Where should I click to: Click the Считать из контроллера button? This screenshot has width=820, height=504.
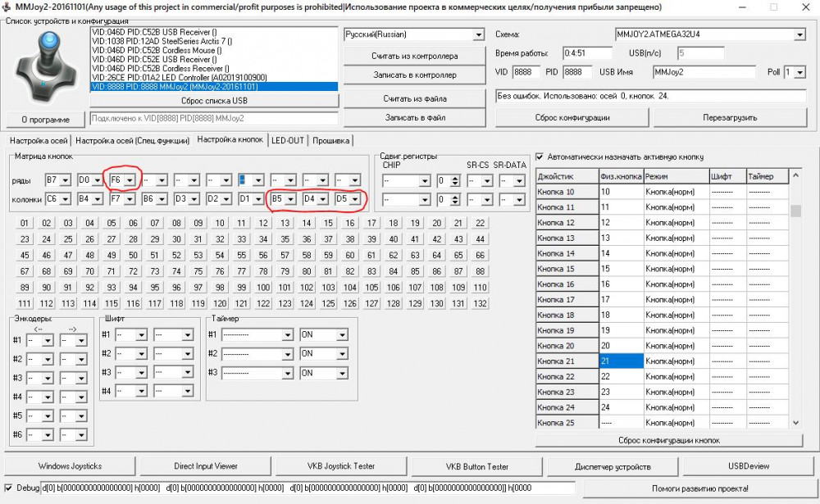(x=415, y=56)
